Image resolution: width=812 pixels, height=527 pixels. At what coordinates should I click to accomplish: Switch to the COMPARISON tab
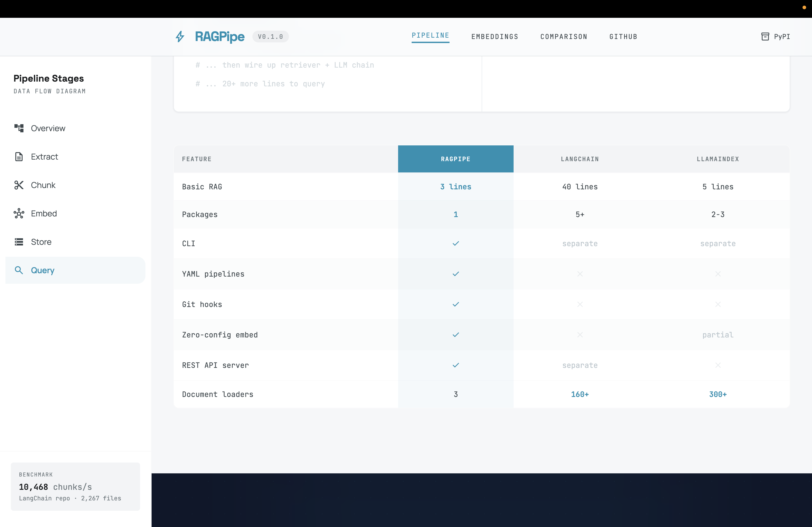point(563,37)
